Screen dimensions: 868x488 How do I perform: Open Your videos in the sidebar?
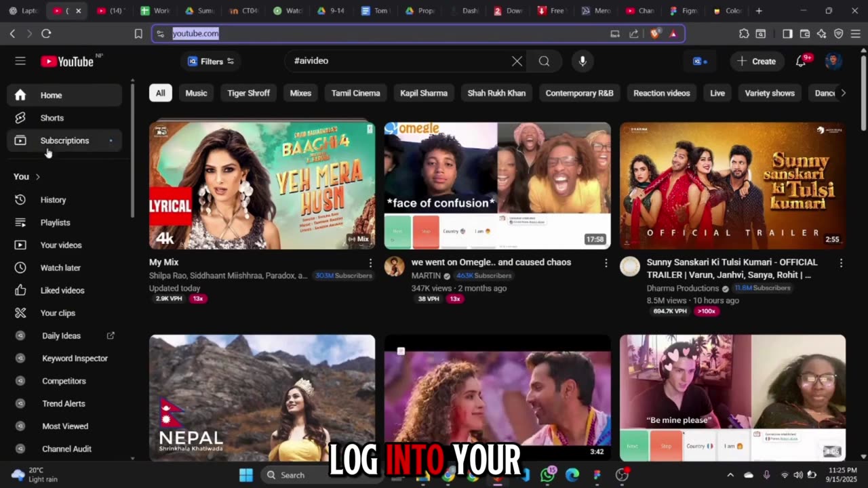click(64, 245)
